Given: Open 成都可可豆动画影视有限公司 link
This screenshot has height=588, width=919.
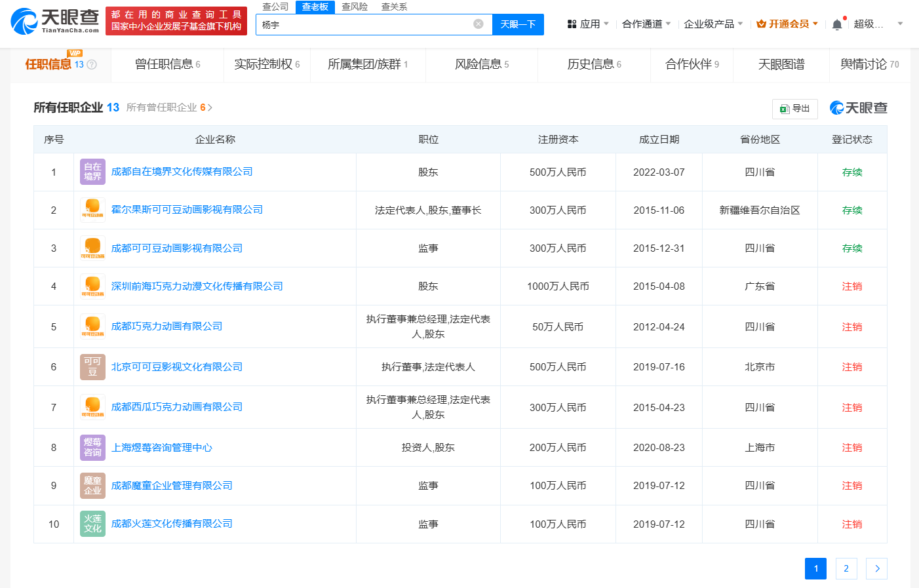Looking at the screenshot, I should [x=177, y=248].
